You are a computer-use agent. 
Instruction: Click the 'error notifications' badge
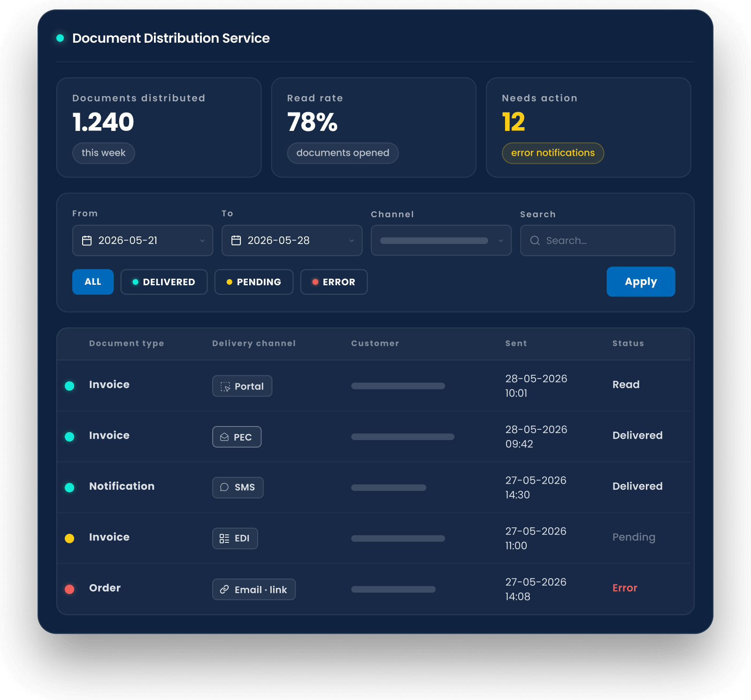553,153
